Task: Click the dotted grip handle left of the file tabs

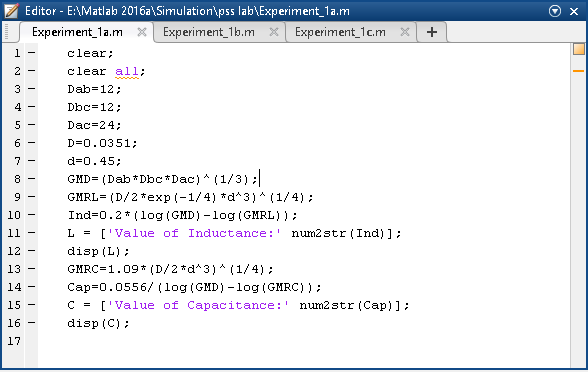Action: [6, 32]
